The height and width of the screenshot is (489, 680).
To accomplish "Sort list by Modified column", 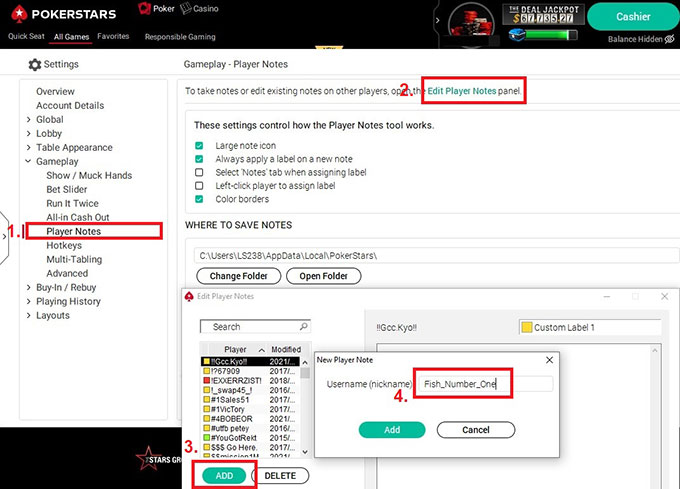I will pos(286,349).
